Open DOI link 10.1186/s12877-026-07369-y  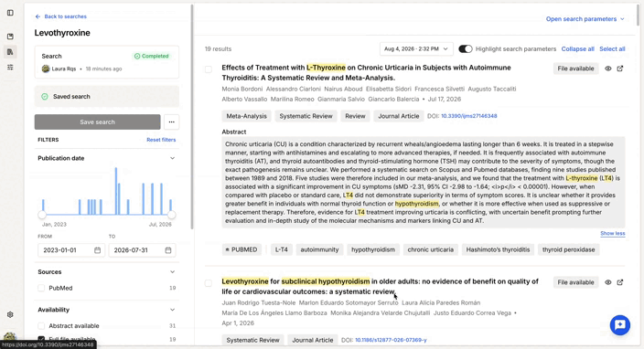pos(391,340)
